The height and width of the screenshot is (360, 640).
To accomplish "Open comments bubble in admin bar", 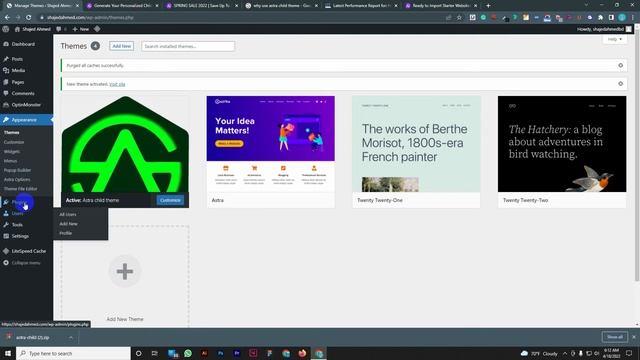I will coord(61,29).
